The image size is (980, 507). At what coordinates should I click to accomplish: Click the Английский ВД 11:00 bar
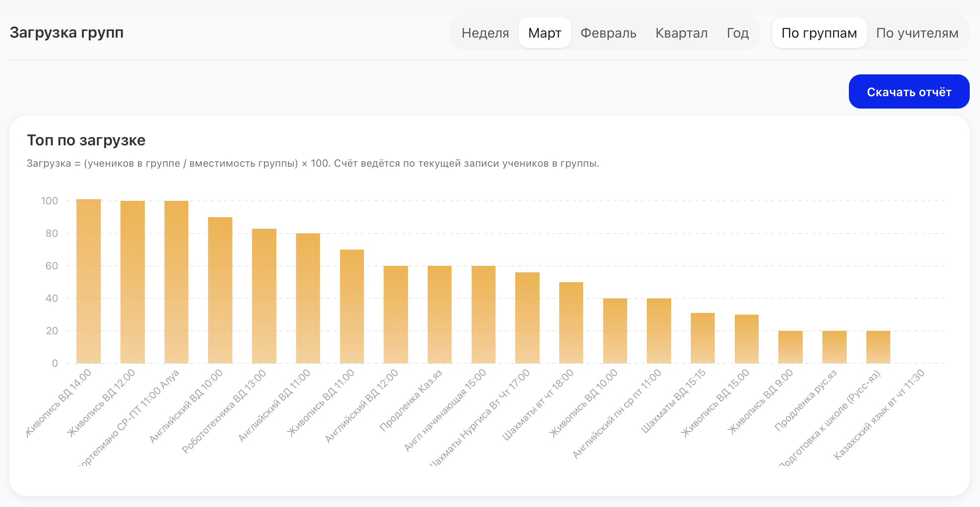[x=308, y=298]
